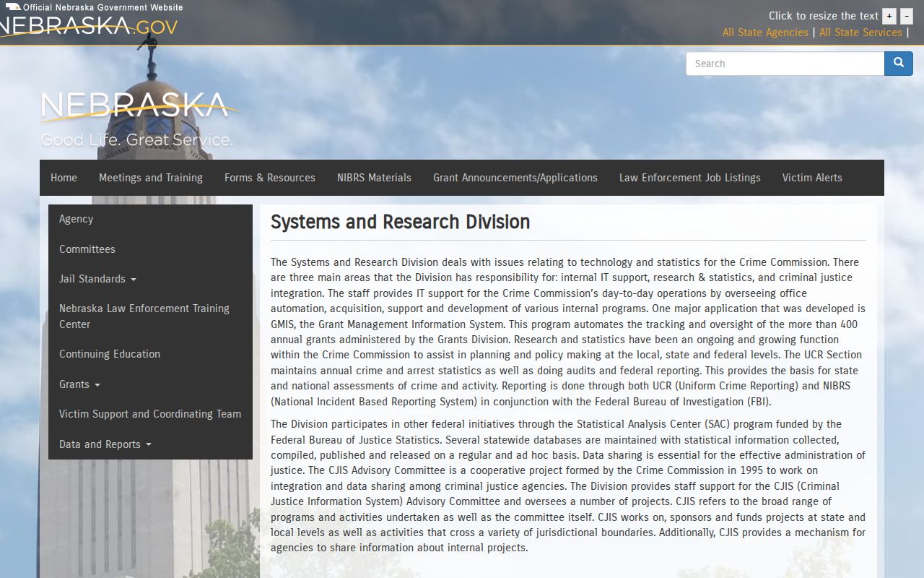View Law Enforcement Job Listings
The height and width of the screenshot is (578, 924).
(x=690, y=178)
